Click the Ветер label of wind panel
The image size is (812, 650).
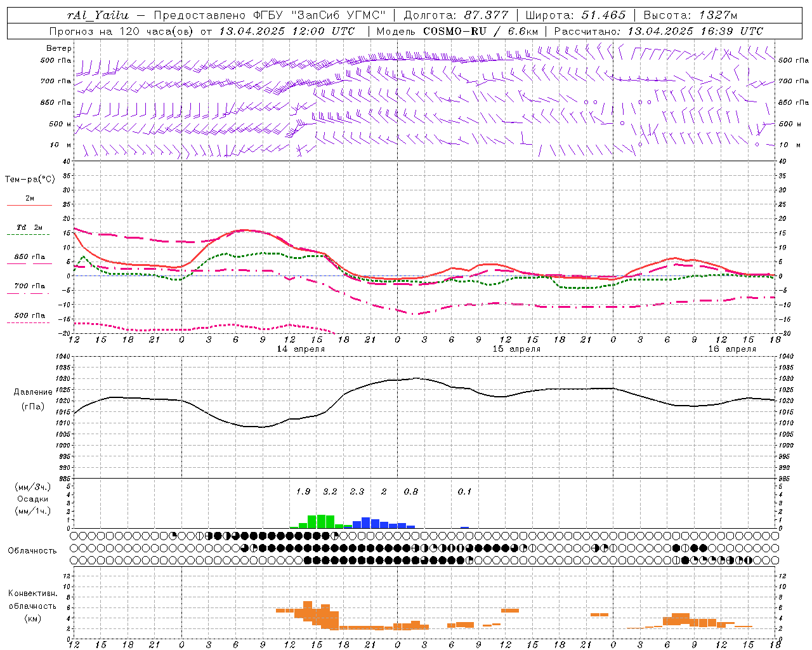point(59,48)
